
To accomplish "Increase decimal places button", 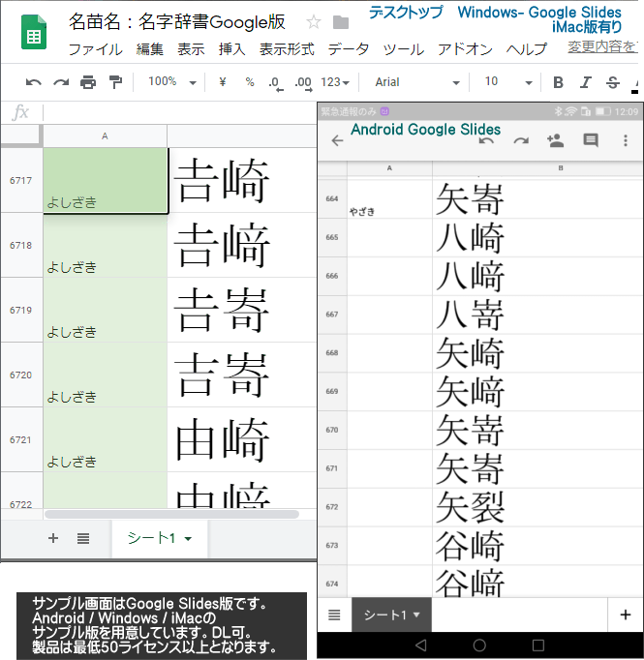I will point(303,83).
